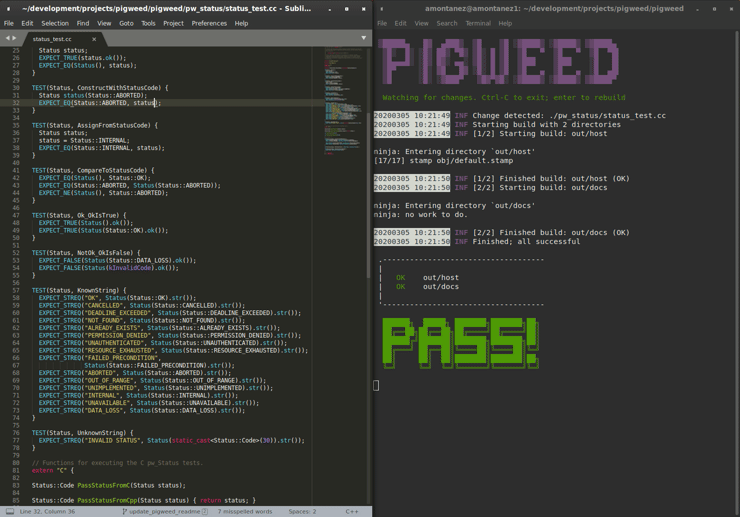Image resolution: width=740 pixels, height=517 pixels.
Task: Click the minimap code overview
Action: tap(345, 100)
